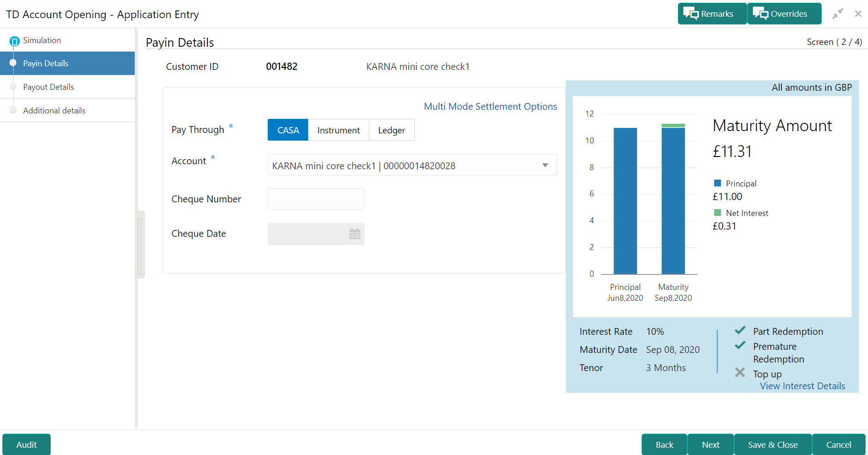Click the Audit button
Viewport: 868px width, 455px height.
[x=26, y=445]
